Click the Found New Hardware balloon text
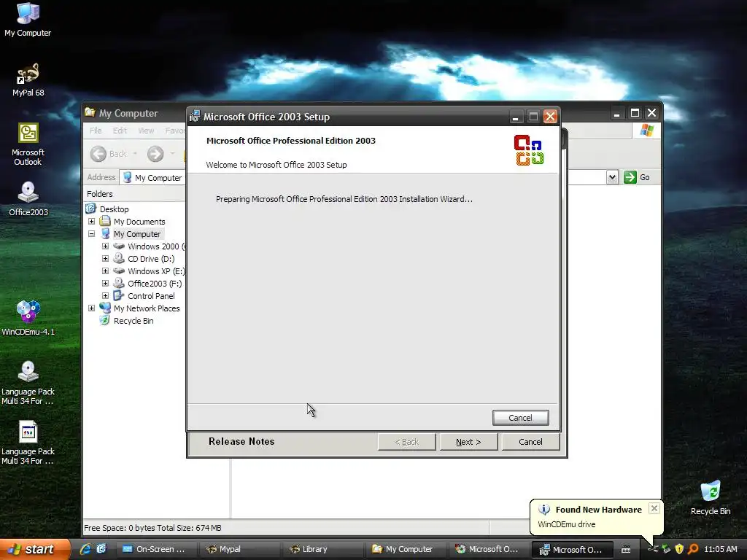This screenshot has height=560, width=747. [x=566, y=524]
